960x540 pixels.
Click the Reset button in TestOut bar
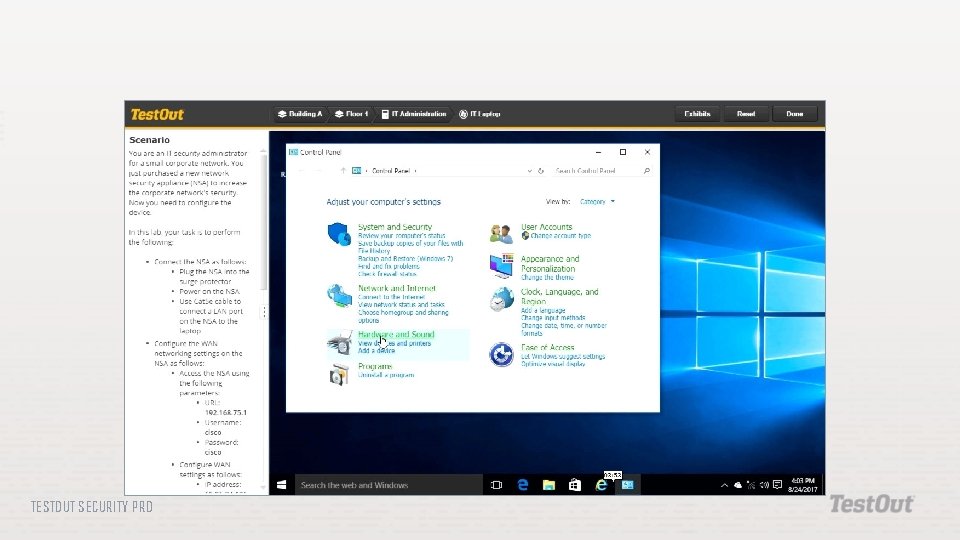pos(746,114)
